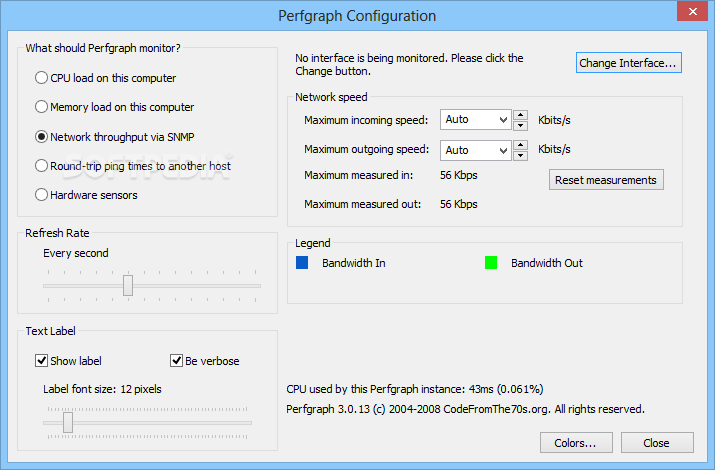715x470 pixels.
Task: Select Network throughput via SNMP option
Action: click(114, 137)
